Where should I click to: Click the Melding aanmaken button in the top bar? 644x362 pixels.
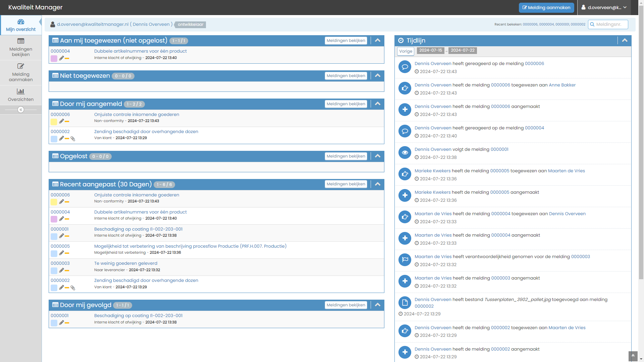(x=546, y=7)
